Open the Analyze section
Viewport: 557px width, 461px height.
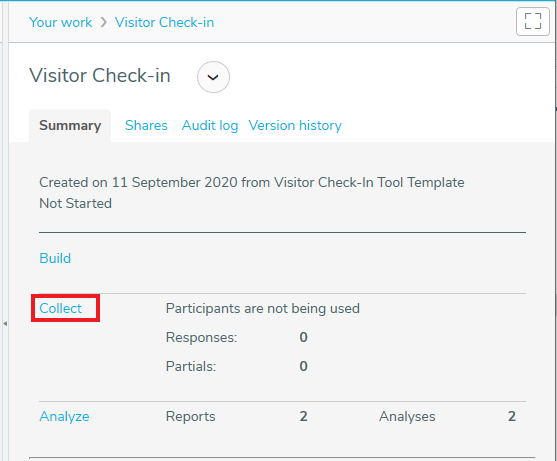click(x=64, y=417)
